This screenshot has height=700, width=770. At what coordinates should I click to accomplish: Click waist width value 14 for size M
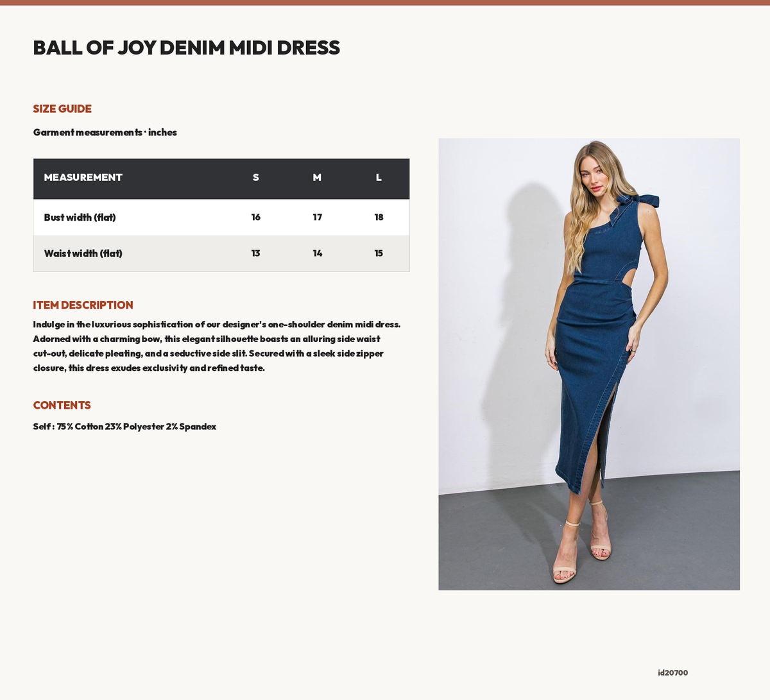tap(317, 253)
